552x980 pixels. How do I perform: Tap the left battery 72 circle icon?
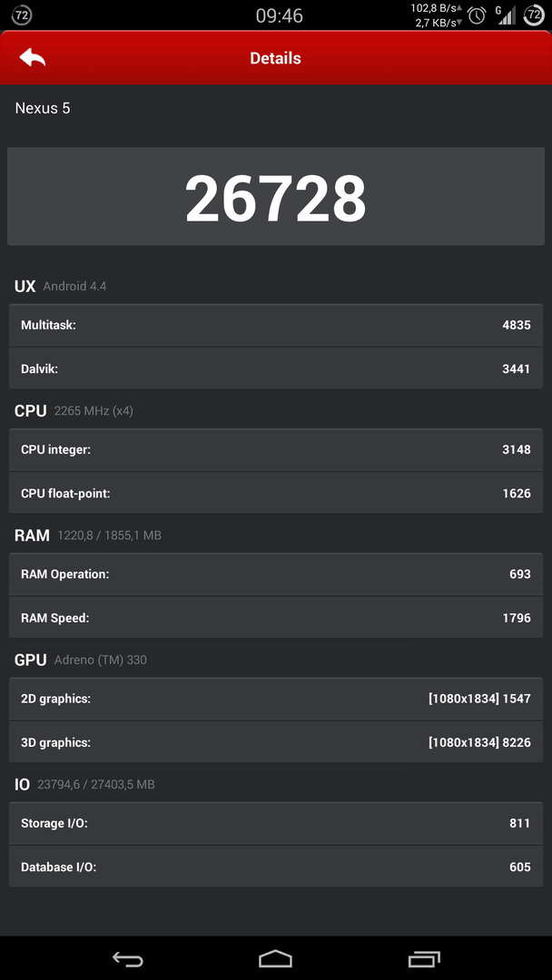22,15
